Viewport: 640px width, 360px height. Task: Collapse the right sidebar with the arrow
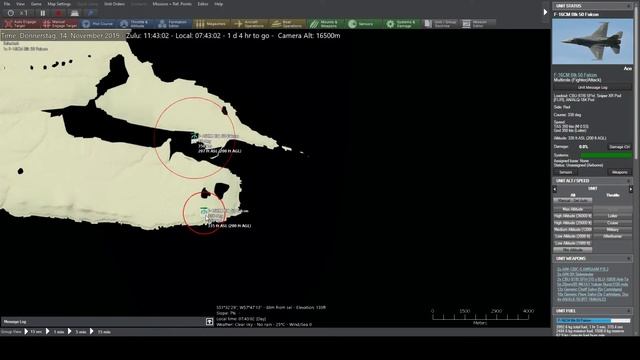pyautogui.click(x=545, y=12)
